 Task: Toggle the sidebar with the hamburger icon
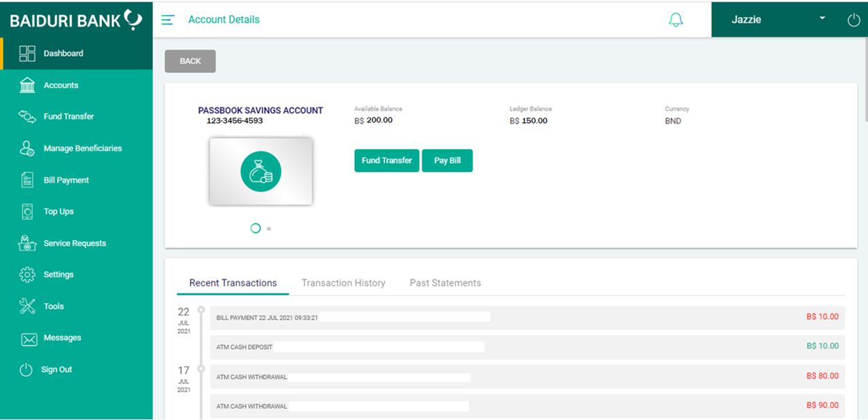(x=167, y=20)
